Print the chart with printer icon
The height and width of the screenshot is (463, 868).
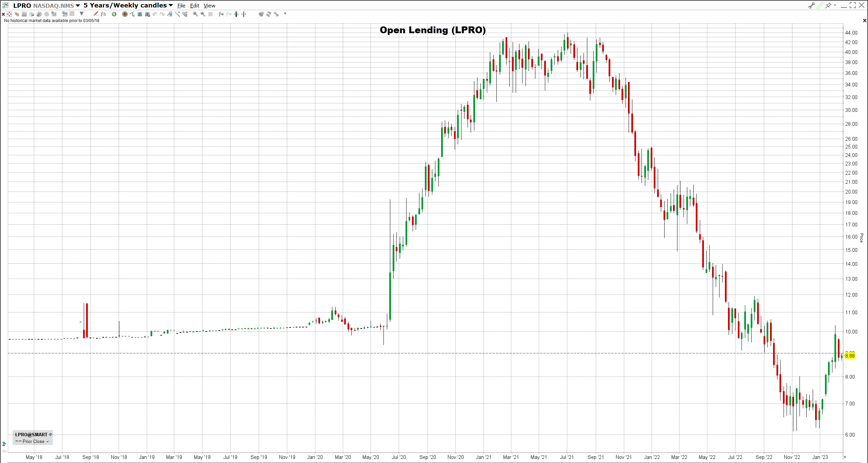pyautogui.click(x=32, y=14)
